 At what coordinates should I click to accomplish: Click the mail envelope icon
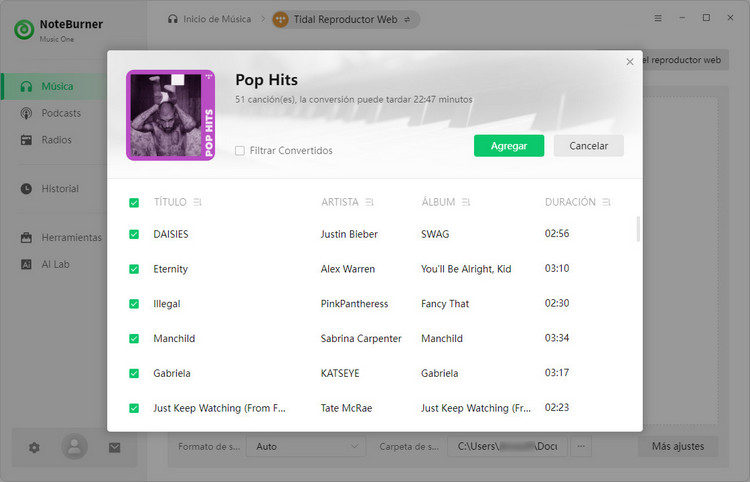pos(114,447)
